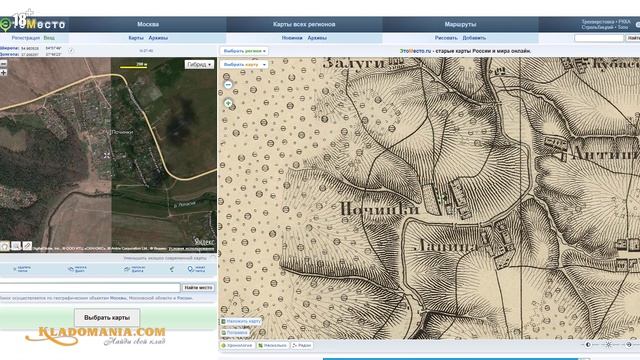
Task: Click the edit coordinates icon
Action: [71, 51]
